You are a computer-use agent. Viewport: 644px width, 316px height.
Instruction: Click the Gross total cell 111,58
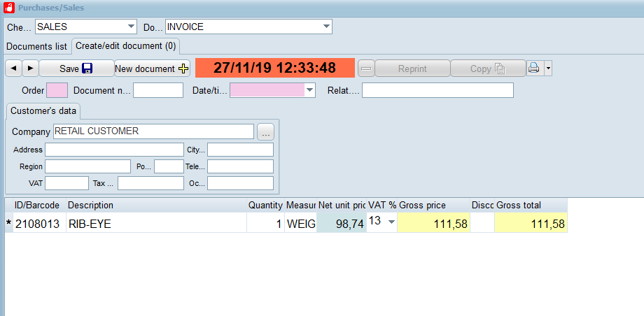(531, 224)
